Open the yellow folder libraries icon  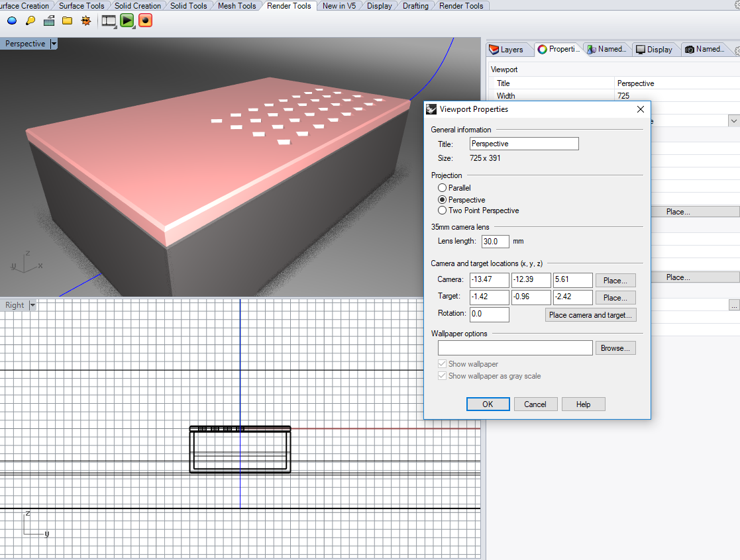click(x=68, y=21)
